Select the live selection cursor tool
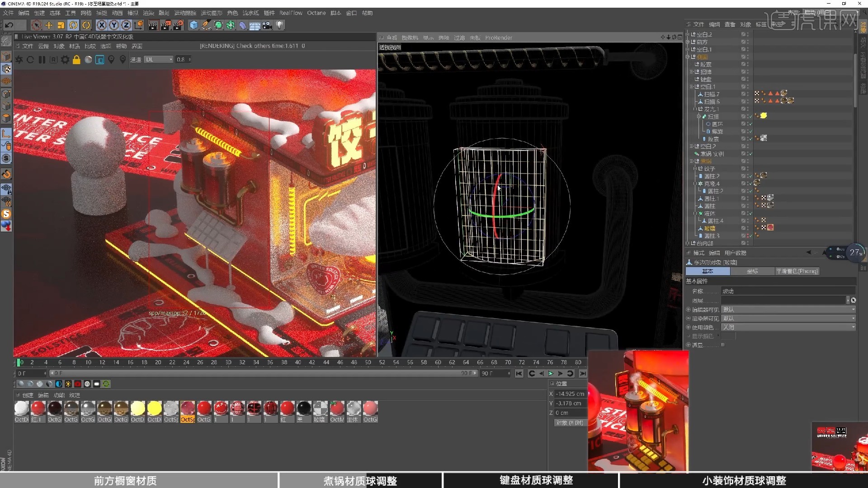 (x=37, y=25)
